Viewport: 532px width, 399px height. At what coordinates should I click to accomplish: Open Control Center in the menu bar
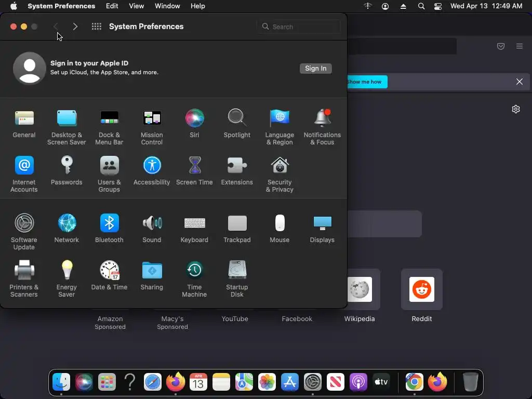point(438,6)
